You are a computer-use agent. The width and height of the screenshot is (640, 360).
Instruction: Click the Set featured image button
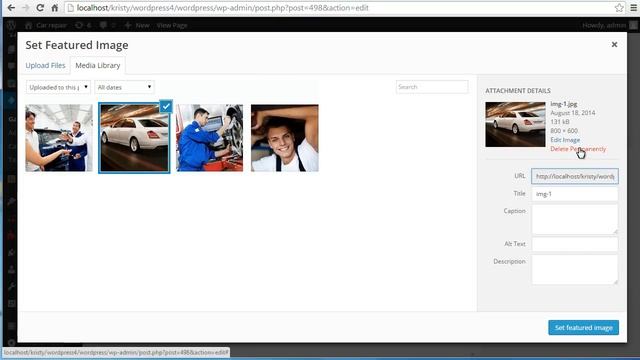click(583, 328)
